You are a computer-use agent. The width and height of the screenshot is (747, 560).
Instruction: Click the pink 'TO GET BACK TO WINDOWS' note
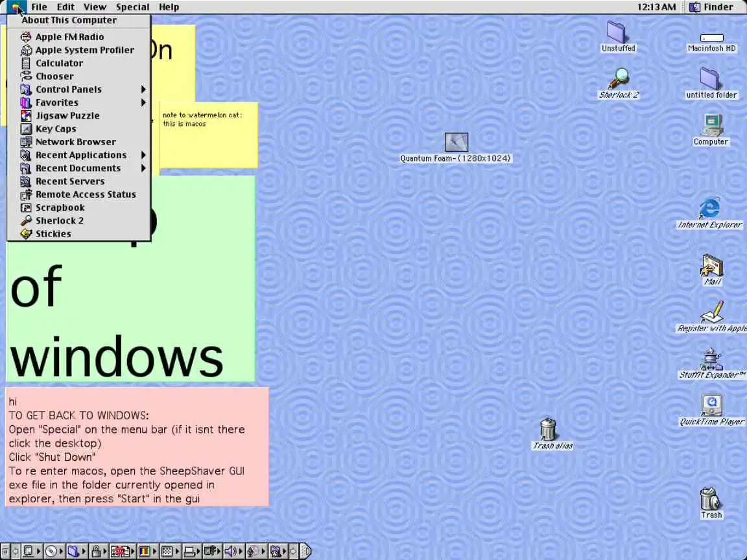coord(137,447)
